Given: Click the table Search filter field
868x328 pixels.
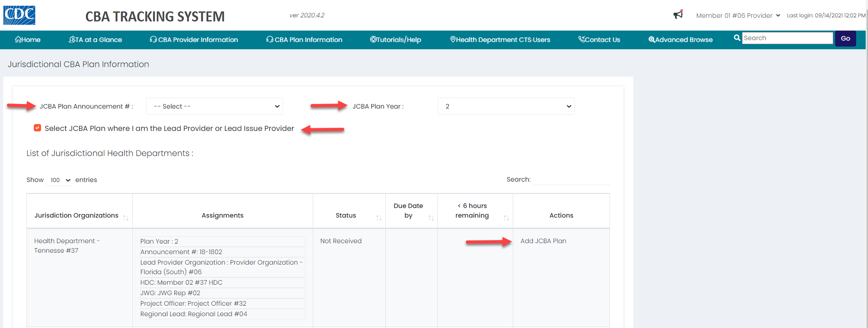Looking at the screenshot, I should pyautogui.click(x=571, y=180).
